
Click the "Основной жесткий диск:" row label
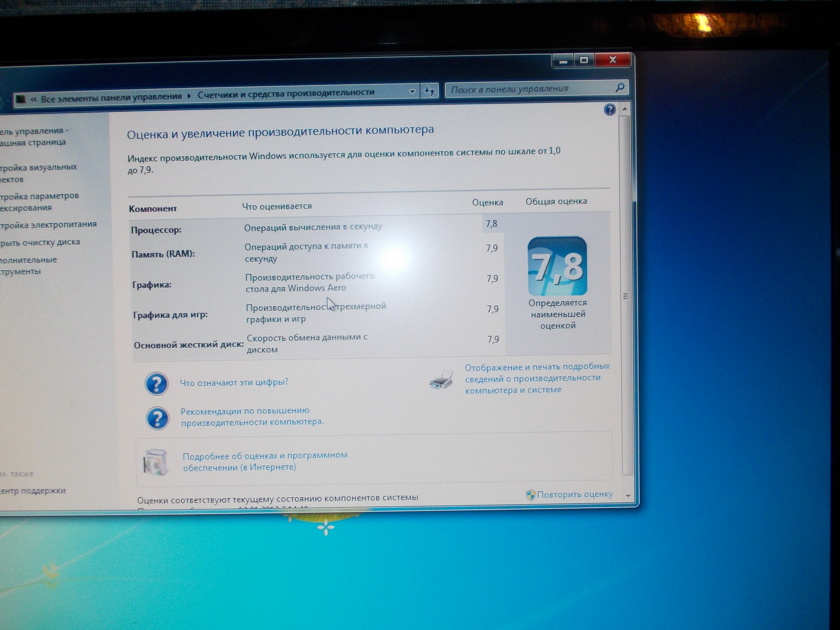[189, 345]
